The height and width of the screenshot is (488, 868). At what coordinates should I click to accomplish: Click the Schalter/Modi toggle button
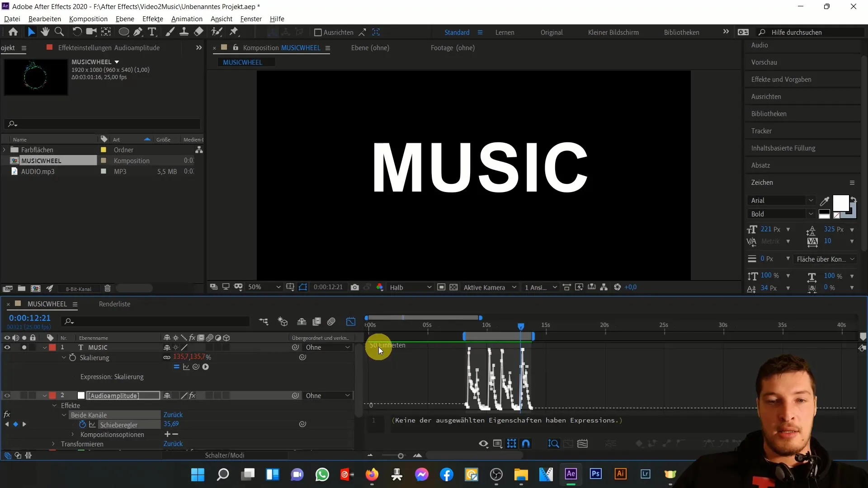point(225,455)
